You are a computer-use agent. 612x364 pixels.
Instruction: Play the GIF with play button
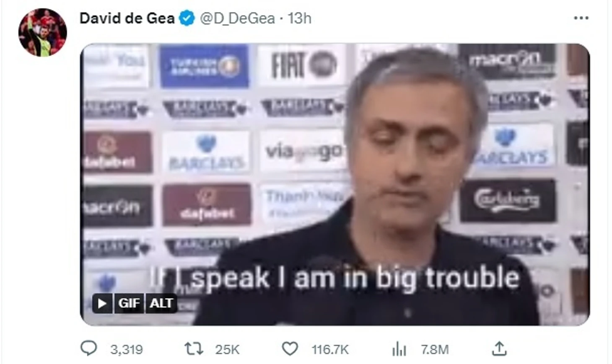(x=102, y=303)
